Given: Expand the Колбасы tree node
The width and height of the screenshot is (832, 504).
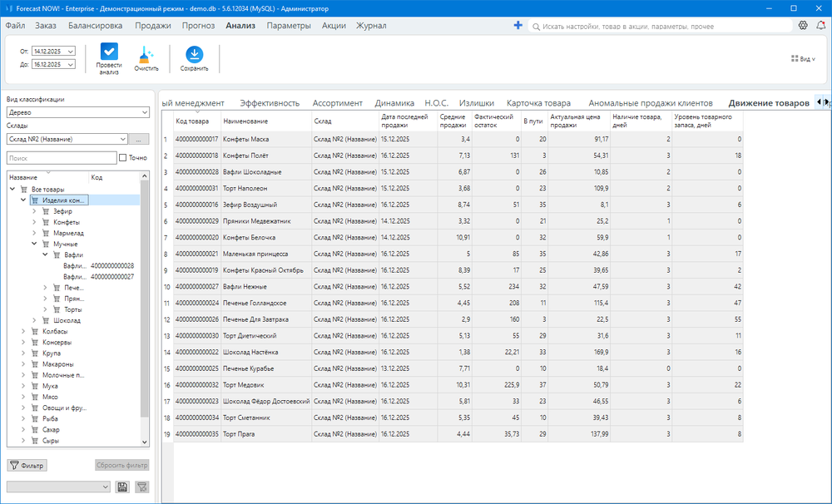Looking at the screenshot, I should pos(23,331).
